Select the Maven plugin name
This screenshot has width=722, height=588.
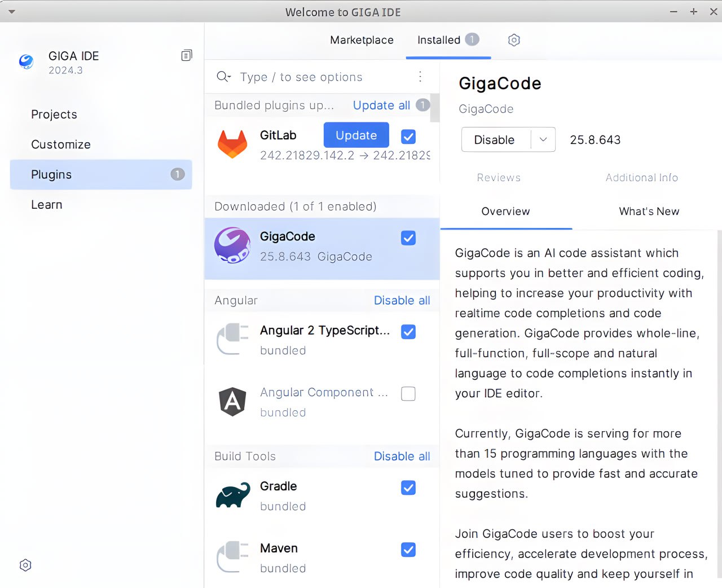pos(279,548)
